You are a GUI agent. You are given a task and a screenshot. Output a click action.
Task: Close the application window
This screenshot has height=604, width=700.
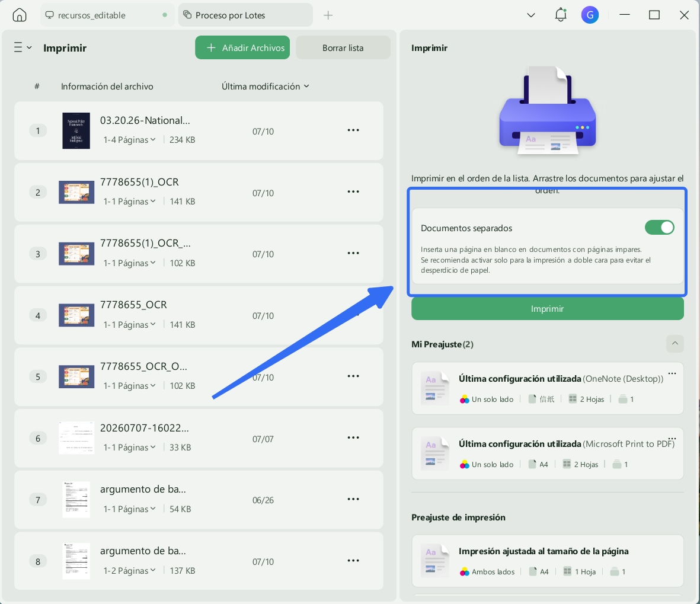click(x=684, y=15)
